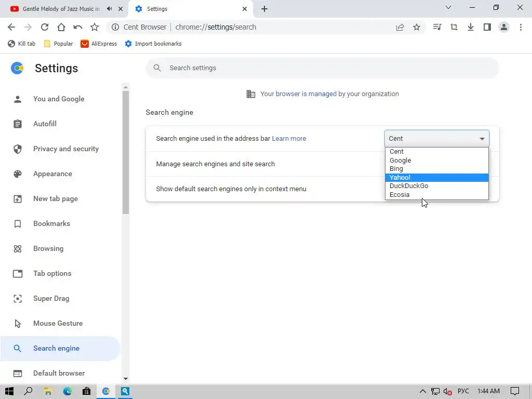This screenshot has height=399, width=532.
Task: Open the Learn more link
Action: tap(289, 138)
